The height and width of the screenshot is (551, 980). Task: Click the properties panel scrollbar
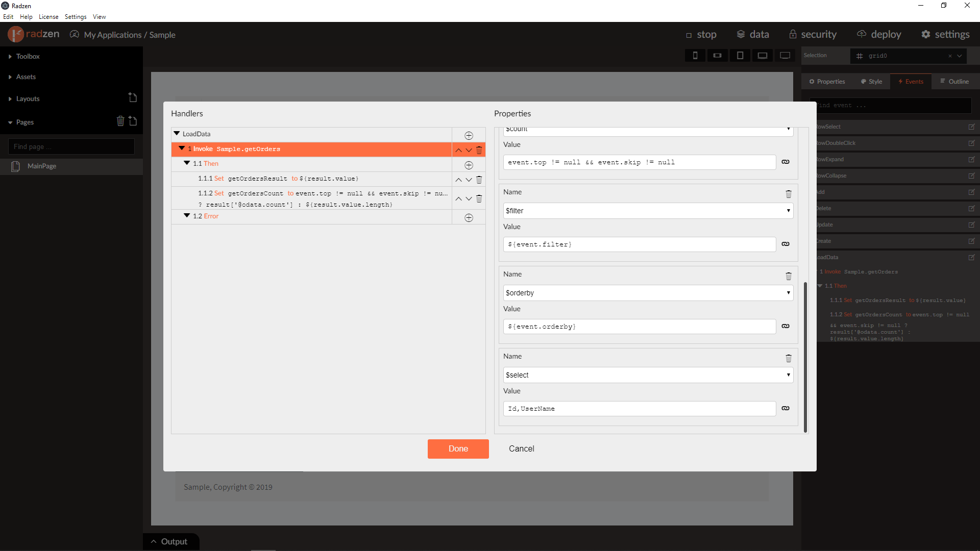click(x=805, y=357)
